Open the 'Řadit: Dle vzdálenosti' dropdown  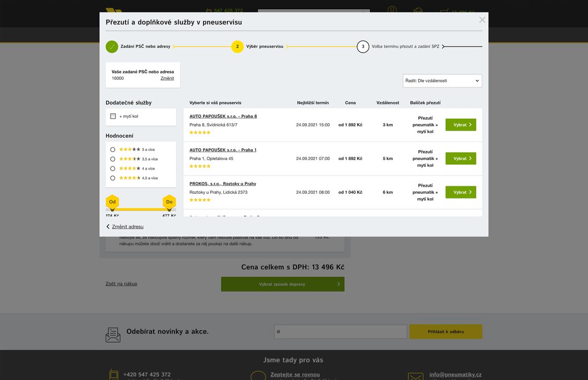[442, 81]
